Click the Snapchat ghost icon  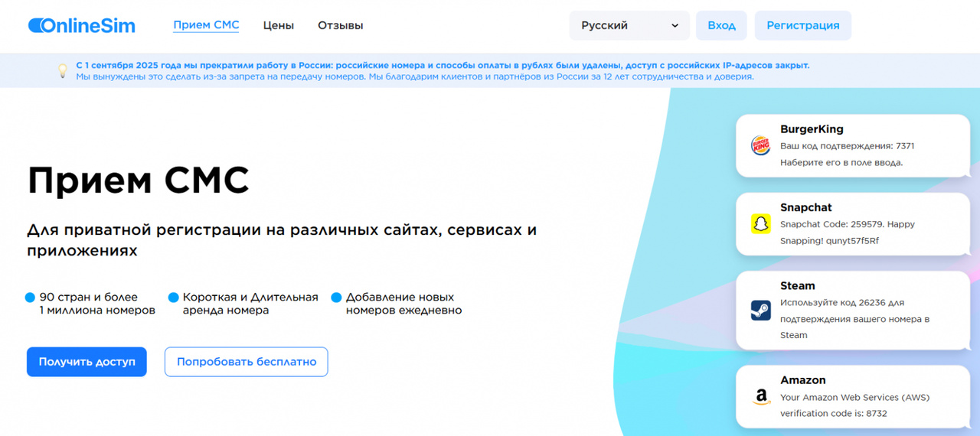coord(760,223)
